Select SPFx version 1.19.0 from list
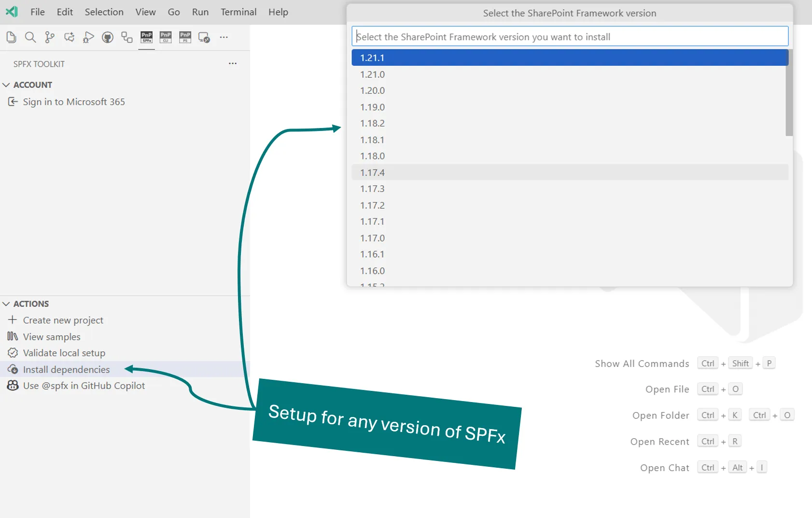 (372, 107)
